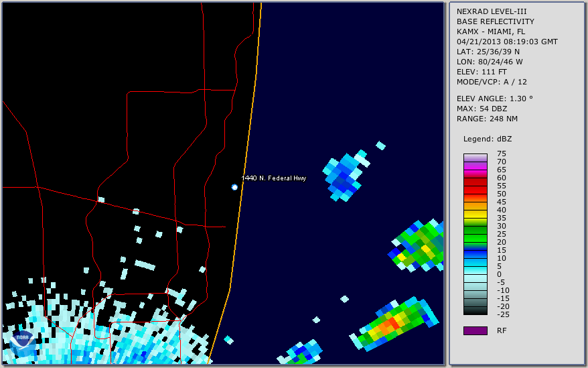
Task: Click the 50 dBZ legend label
Action: tap(502, 194)
